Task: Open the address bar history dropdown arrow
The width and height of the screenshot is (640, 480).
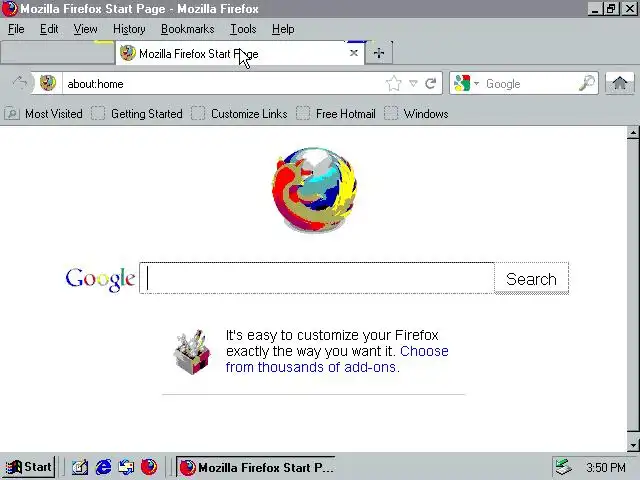Action: click(413, 83)
